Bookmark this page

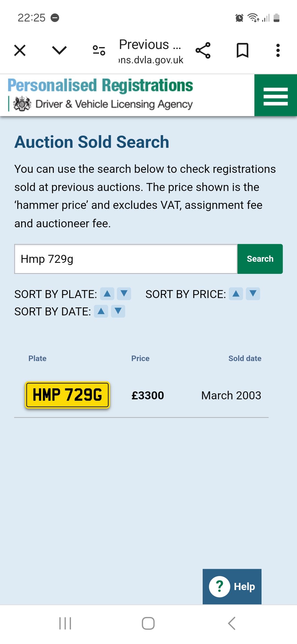coord(242,50)
